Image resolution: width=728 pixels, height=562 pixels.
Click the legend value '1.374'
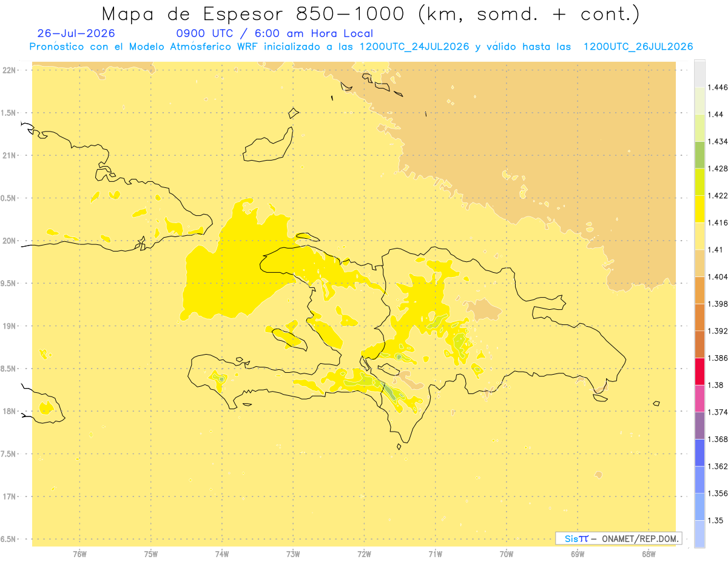718,412
